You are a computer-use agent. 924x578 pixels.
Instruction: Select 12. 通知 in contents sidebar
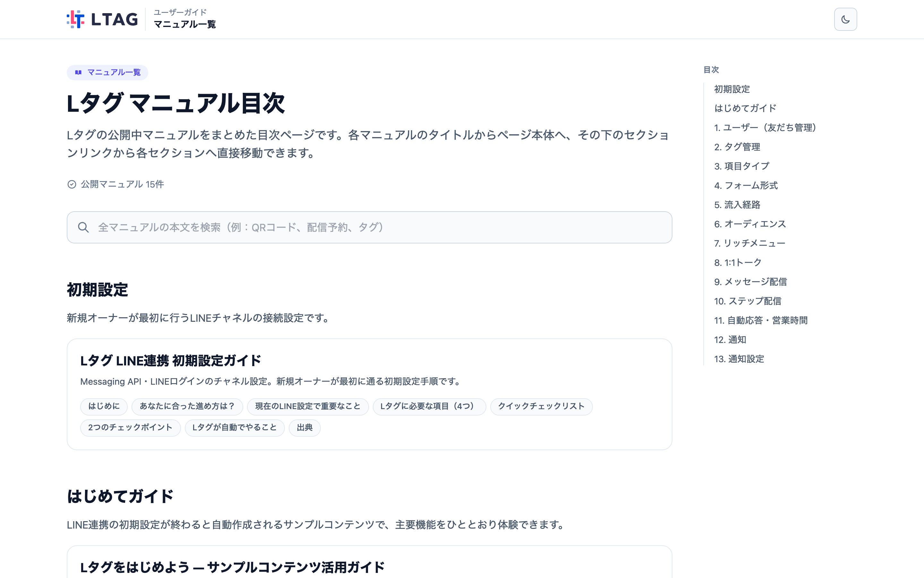coord(730,340)
